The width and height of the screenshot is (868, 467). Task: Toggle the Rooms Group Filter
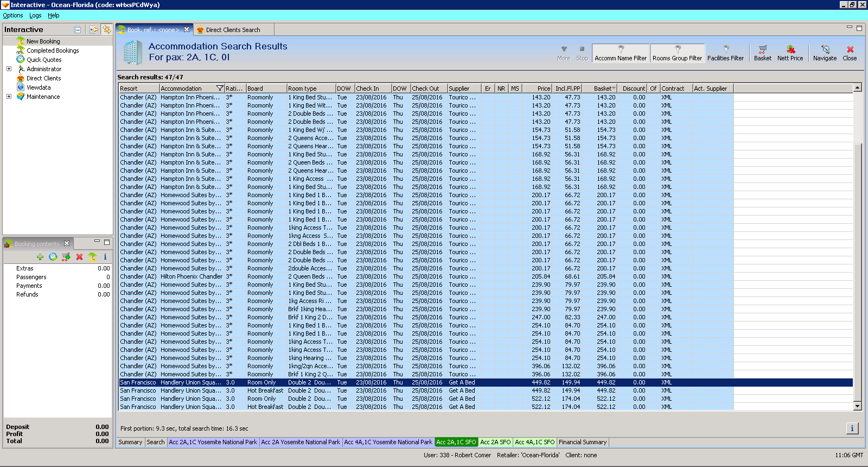pos(677,53)
